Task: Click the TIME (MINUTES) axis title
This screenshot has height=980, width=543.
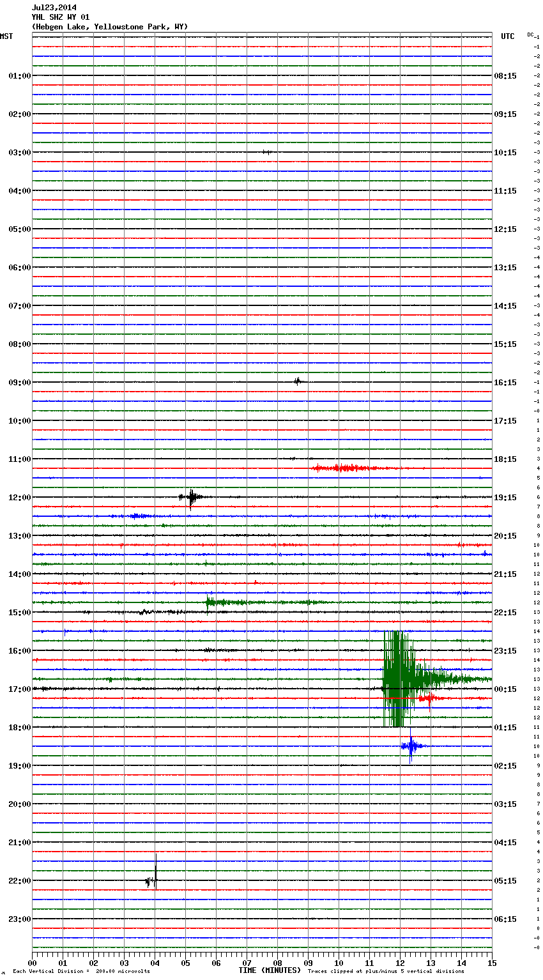Action: [269, 970]
